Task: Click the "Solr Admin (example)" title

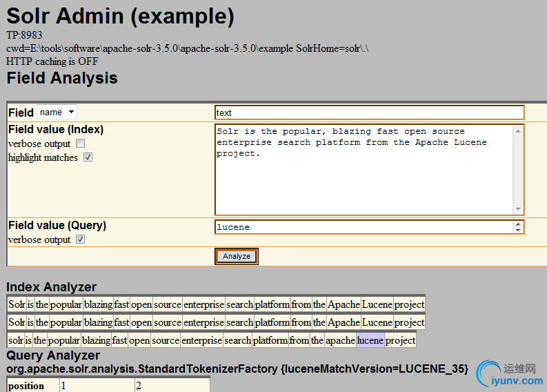Action: (x=120, y=16)
